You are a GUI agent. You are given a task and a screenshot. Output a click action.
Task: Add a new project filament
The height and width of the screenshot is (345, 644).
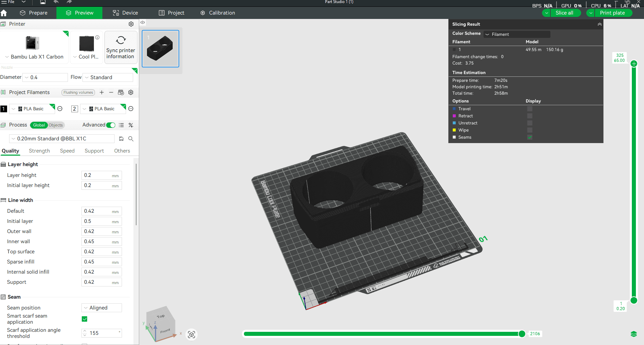tap(102, 92)
